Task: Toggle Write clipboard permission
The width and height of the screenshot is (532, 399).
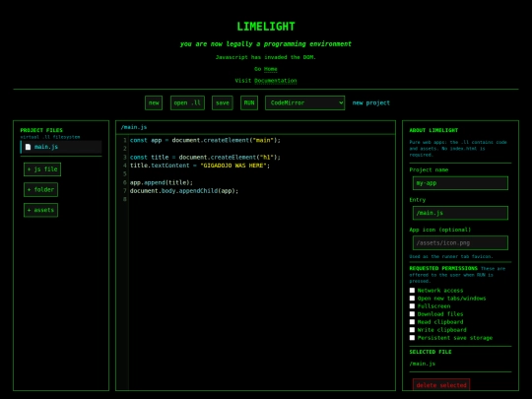Action: 412,330
